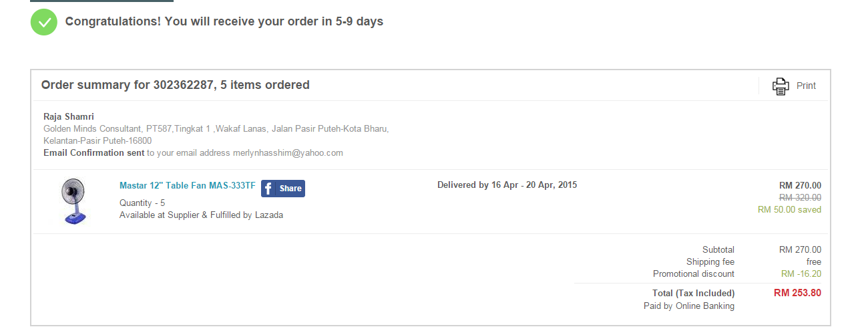Click the red total RM 253.80

coord(797,292)
